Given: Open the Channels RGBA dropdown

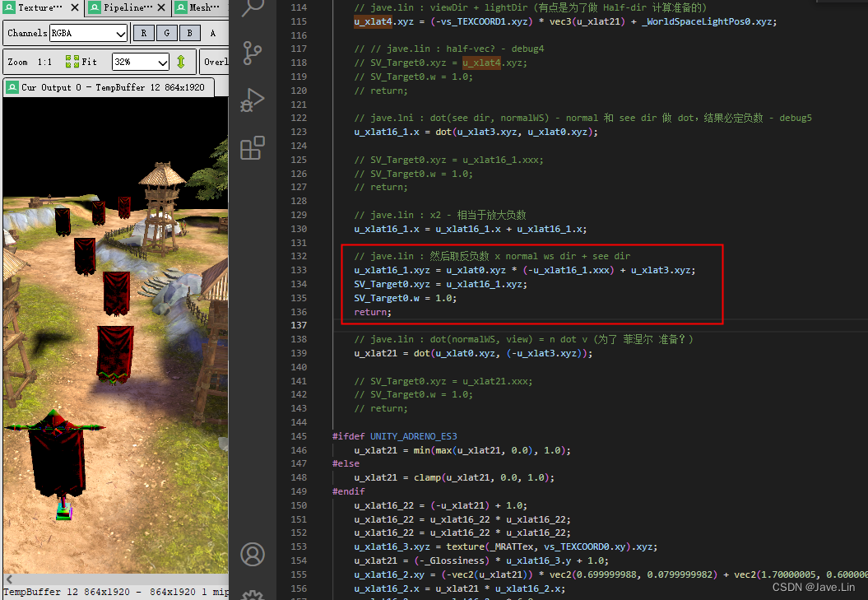Looking at the screenshot, I should 88,33.
